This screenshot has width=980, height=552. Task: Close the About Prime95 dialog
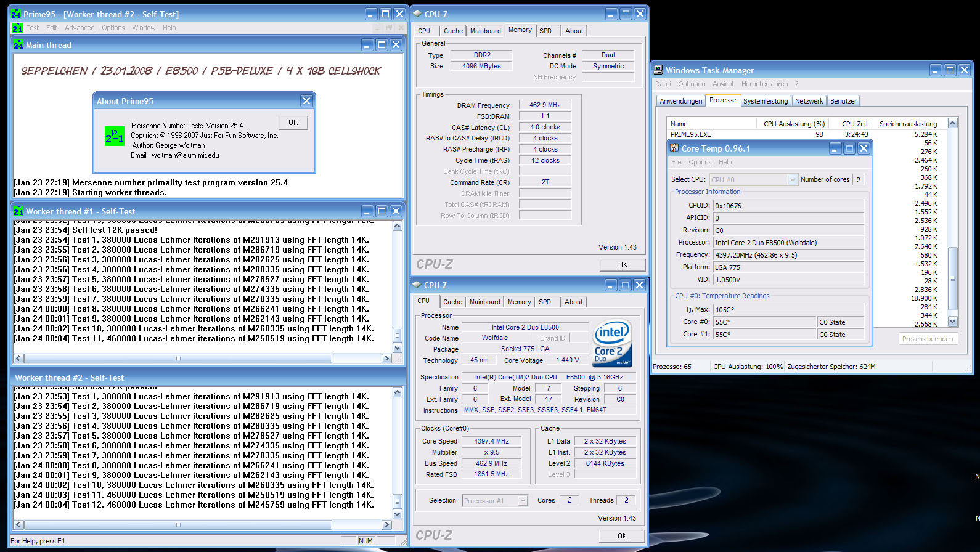pos(306,100)
